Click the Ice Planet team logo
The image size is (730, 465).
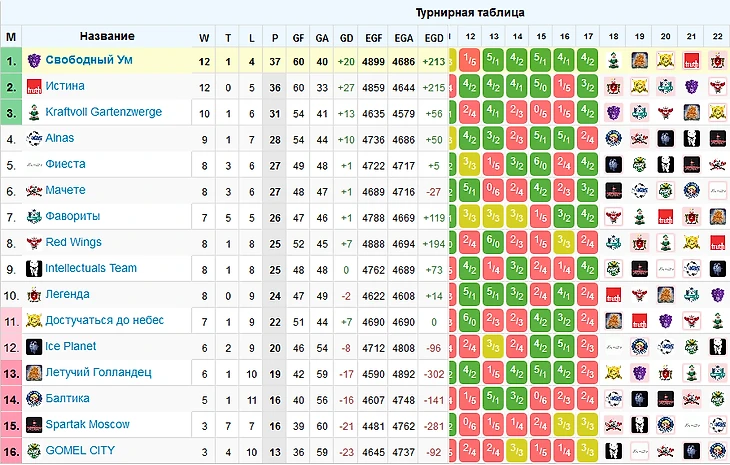pos(33,346)
